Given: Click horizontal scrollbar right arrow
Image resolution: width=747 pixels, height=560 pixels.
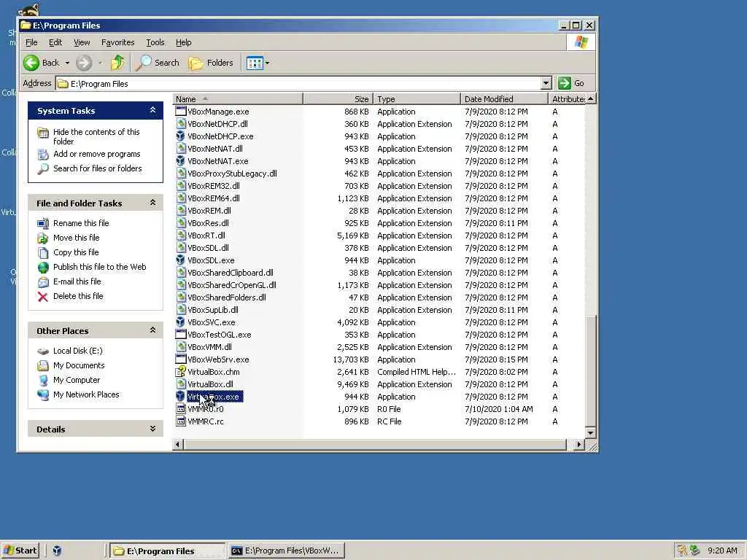Looking at the screenshot, I should point(578,444).
